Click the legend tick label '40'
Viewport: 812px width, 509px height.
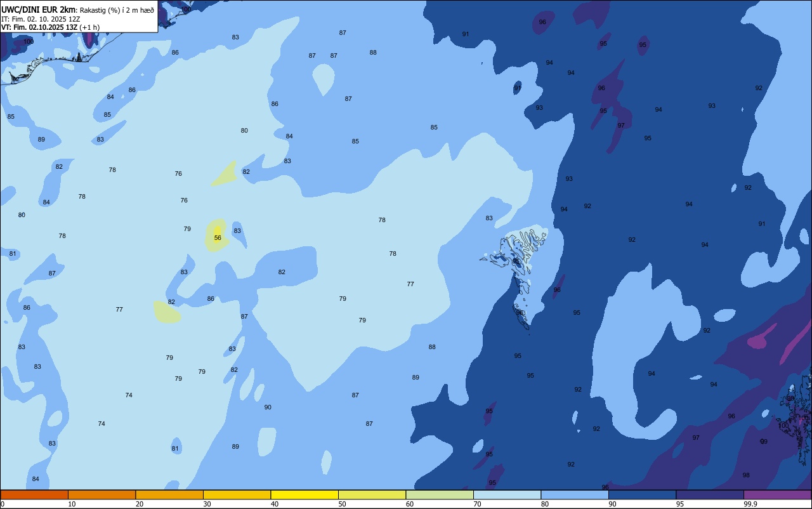pos(275,504)
